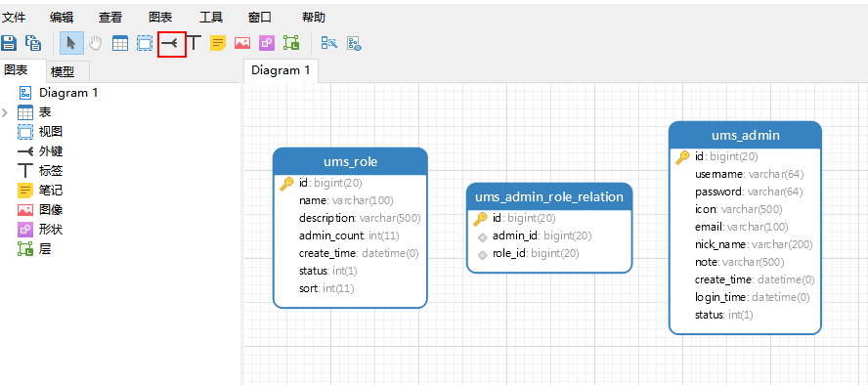
Task: Select the purple shape tool
Action: tap(267, 43)
